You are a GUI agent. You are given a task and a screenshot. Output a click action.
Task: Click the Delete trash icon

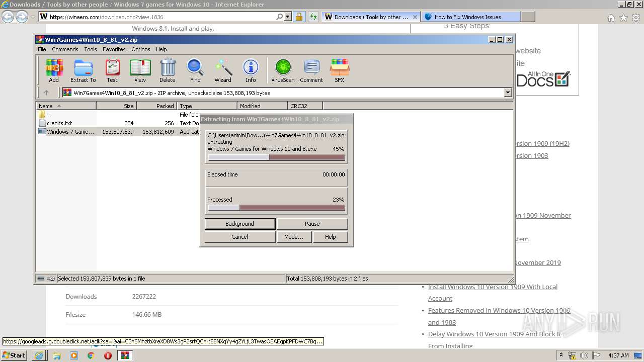(x=168, y=70)
